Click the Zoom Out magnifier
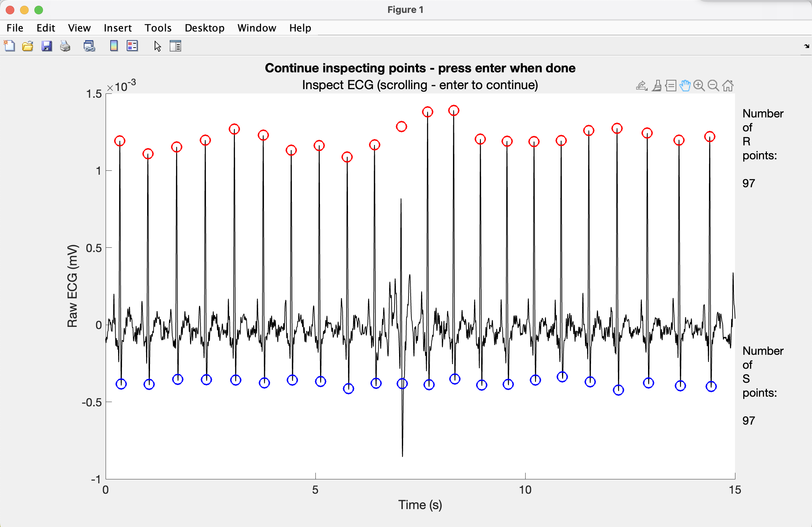The width and height of the screenshot is (812, 527). coord(713,86)
